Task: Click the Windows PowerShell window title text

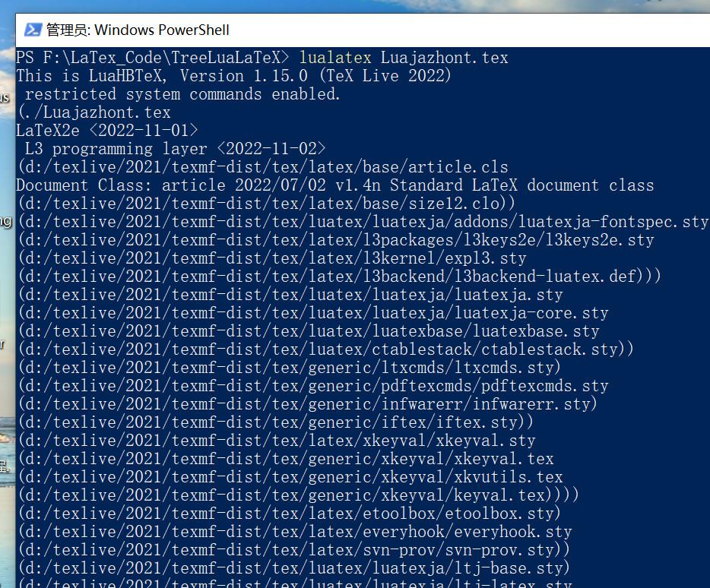Action: (138, 30)
